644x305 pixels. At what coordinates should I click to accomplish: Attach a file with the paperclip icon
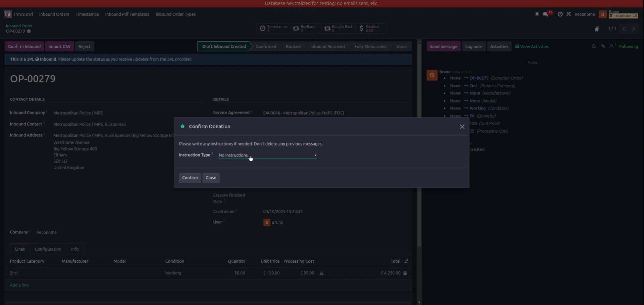point(603,46)
